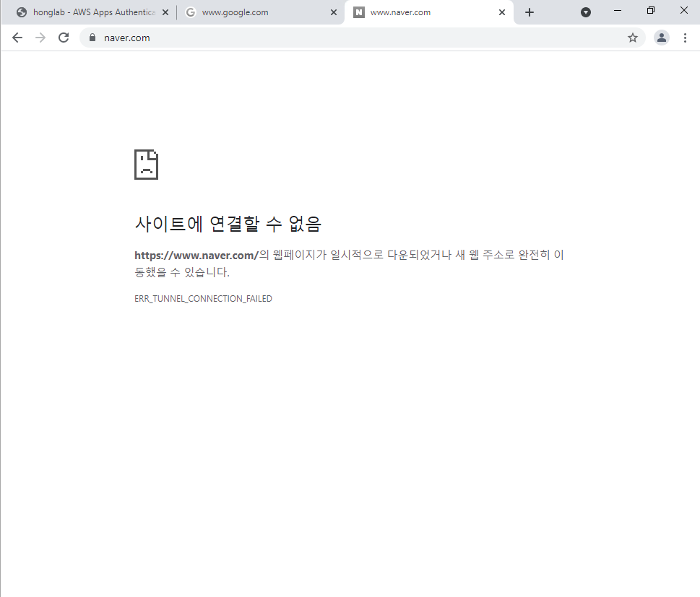This screenshot has height=597, width=700.
Task: Open the Chrome profile avatar
Action: pos(662,38)
